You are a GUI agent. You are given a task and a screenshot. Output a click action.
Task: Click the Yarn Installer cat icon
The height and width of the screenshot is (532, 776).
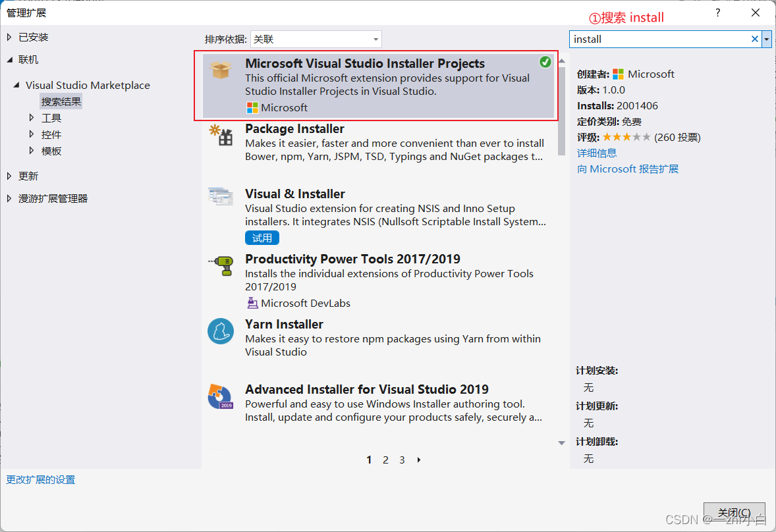click(x=221, y=331)
